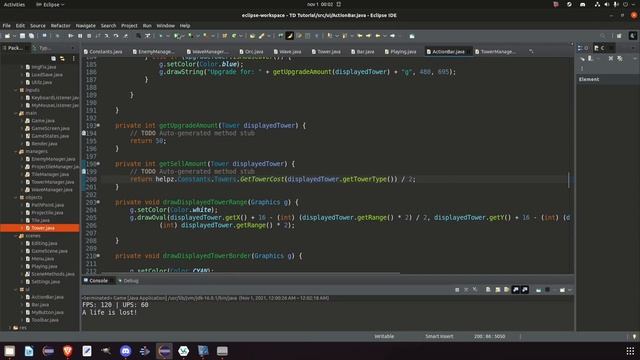640x360 pixels.
Task: Open the Activities overview
Action: 14,4
